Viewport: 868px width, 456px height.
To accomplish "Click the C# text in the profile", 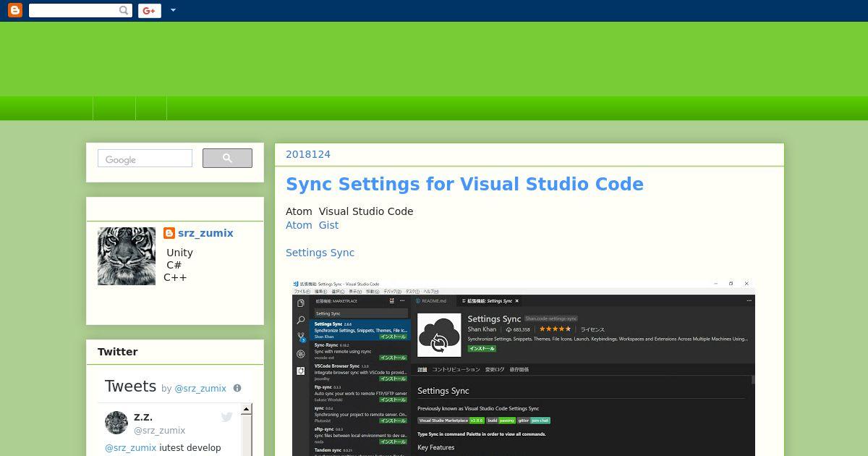I will (x=174, y=265).
